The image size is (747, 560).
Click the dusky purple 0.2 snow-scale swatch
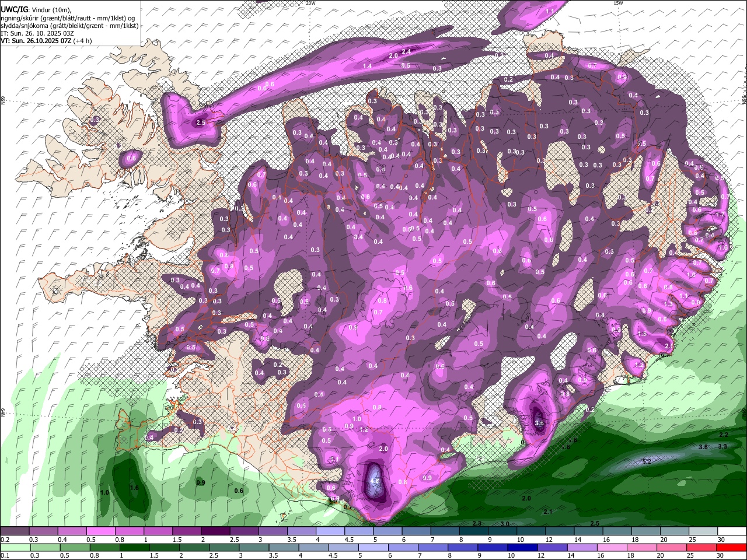15,531
